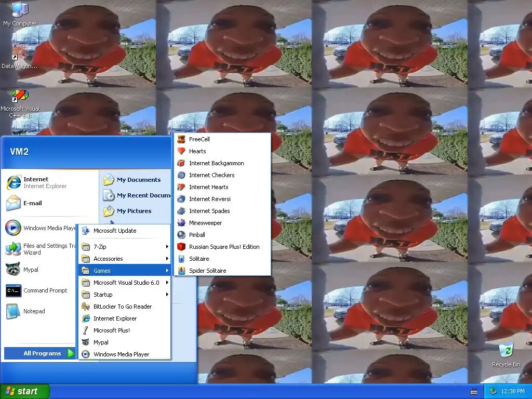Open Internet Backgammon icon
The height and width of the screenshot is (399, 532).
(x=181, y=163)
